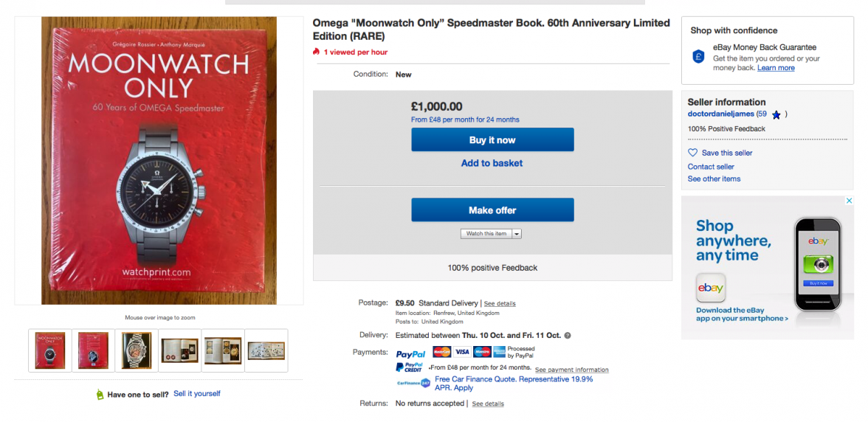The height and width of the screenshot is (422, 868).
Task: Click the heart icon to save seller
Action: pos(692,153)
